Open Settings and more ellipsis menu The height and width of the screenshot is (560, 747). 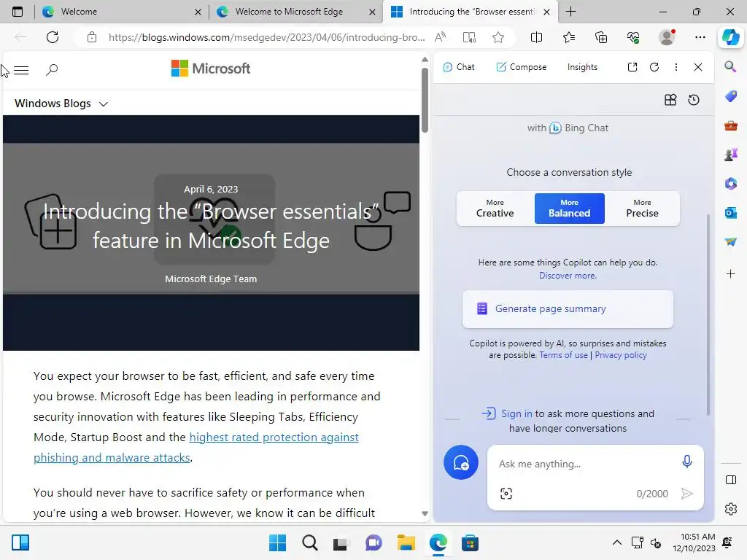tap(700, 37)
